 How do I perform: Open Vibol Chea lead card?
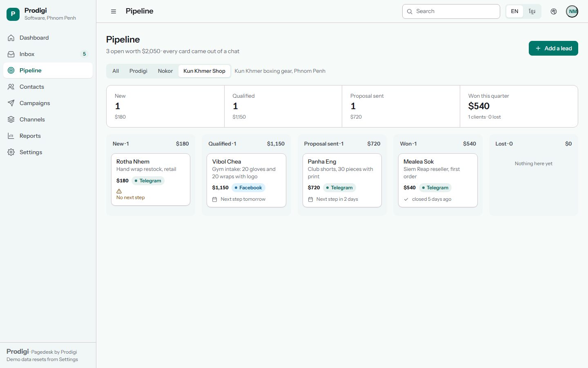[246, 180]
